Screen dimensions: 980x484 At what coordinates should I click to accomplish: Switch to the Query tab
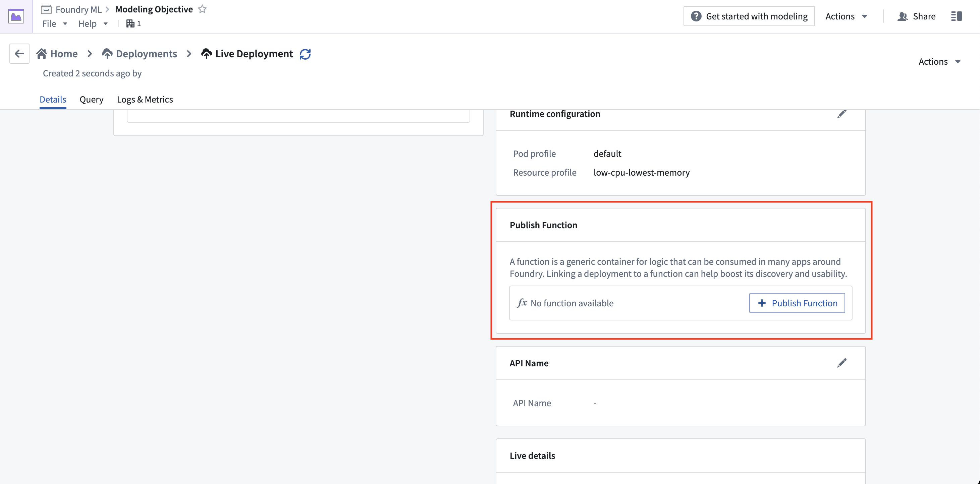coord(91,99)
